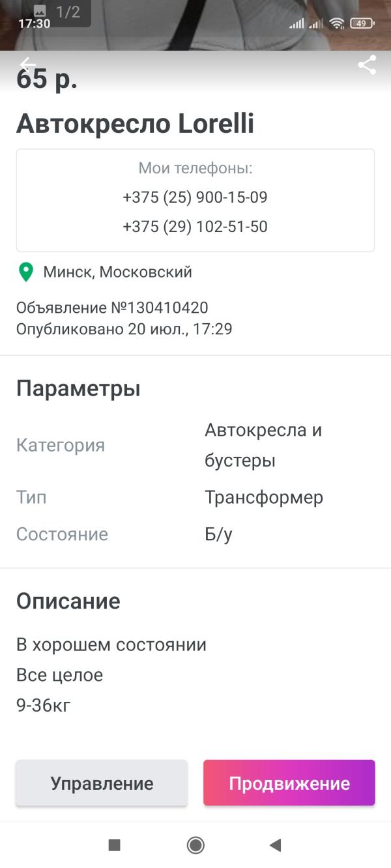Tap the share icon
This screenshot has width=391, height=868.
pos(368,65)
